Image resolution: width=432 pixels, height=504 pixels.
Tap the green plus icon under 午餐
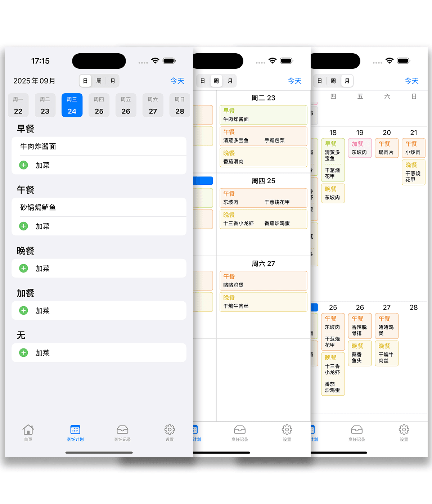23,226
